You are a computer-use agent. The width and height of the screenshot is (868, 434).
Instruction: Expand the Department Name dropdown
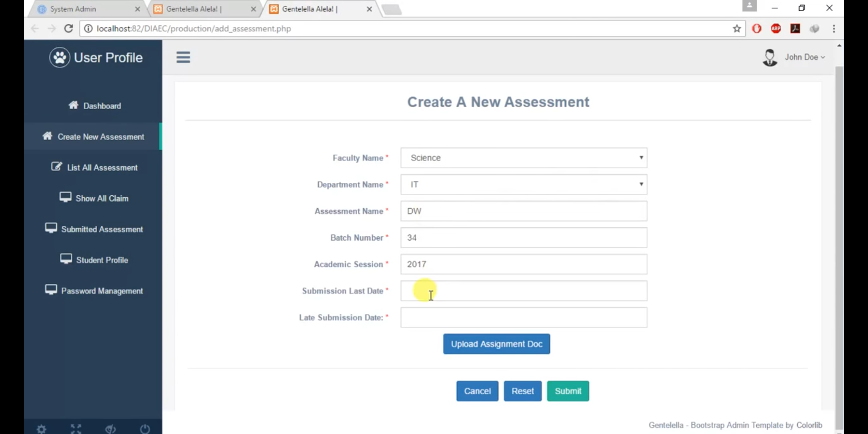click(524, 184)
